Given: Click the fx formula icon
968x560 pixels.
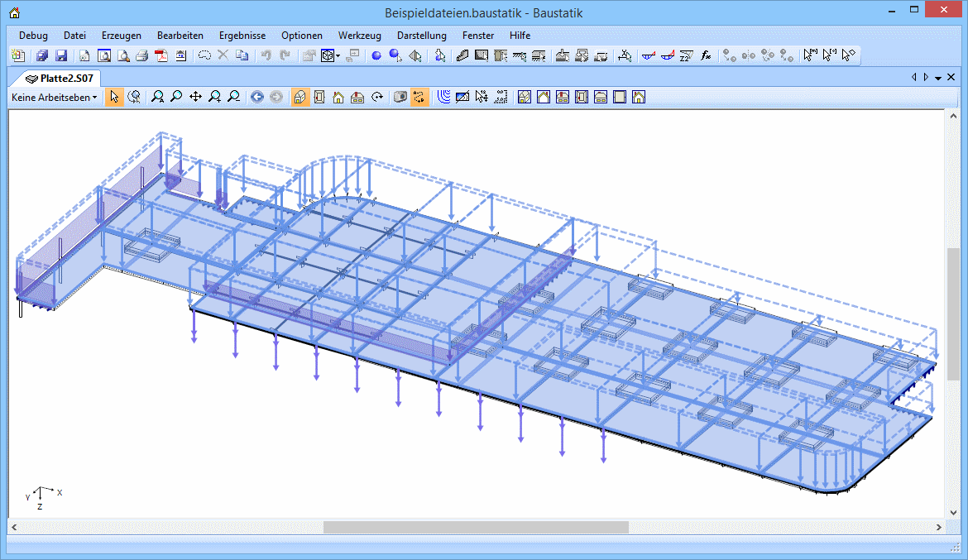Looking at the screenshot, I should [x=706, y=55].
